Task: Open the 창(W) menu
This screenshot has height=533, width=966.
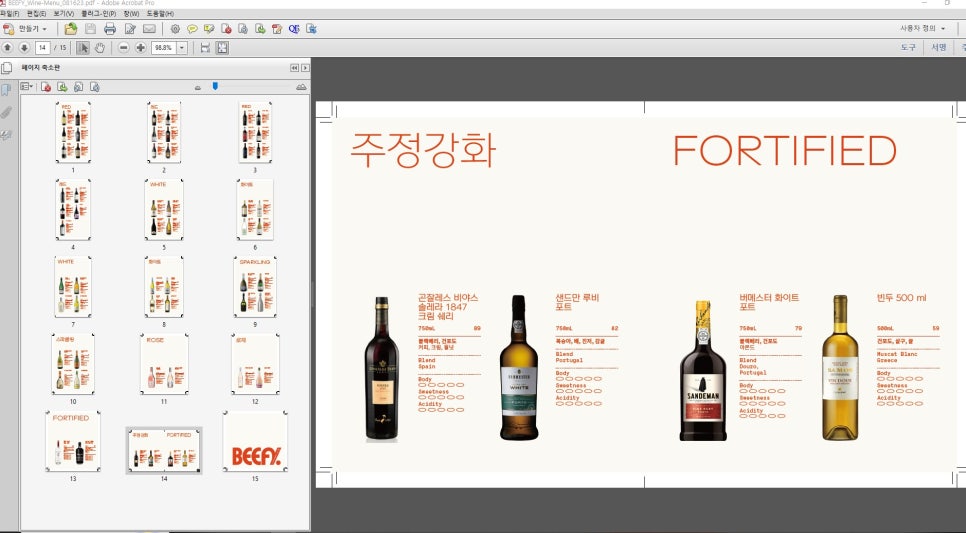Action: (131, 14)
